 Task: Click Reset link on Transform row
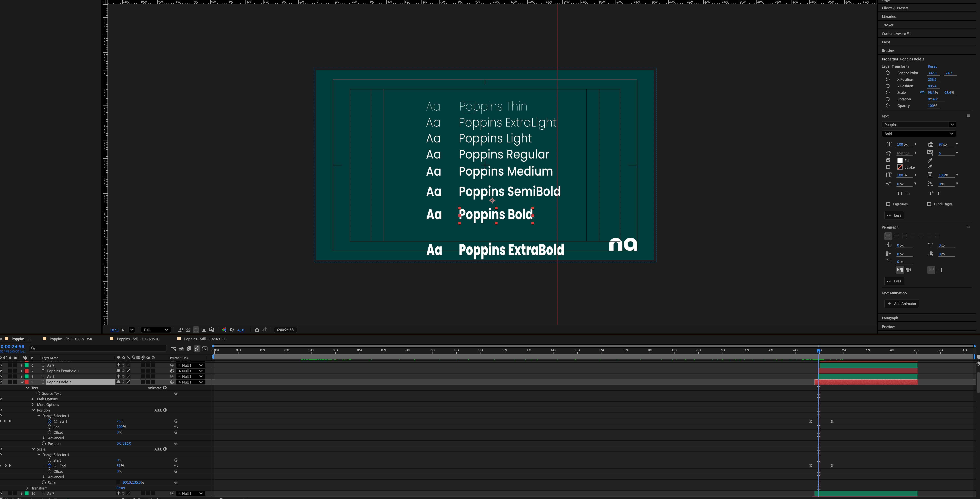(121, 488)
